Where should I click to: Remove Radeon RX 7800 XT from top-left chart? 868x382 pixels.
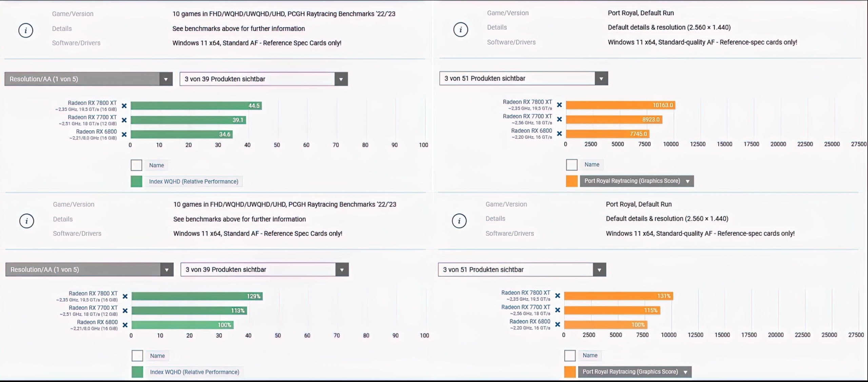click(x=124, y=106)
